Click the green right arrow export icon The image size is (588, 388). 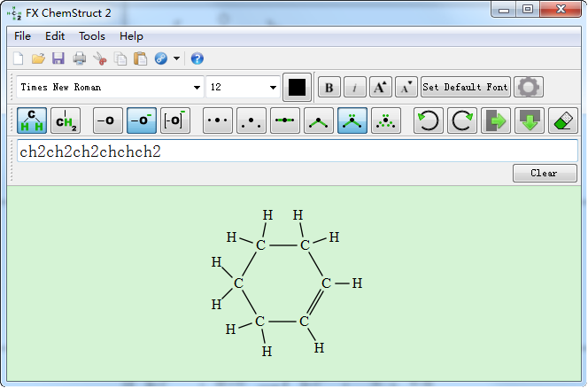click(x=496, y=120)
